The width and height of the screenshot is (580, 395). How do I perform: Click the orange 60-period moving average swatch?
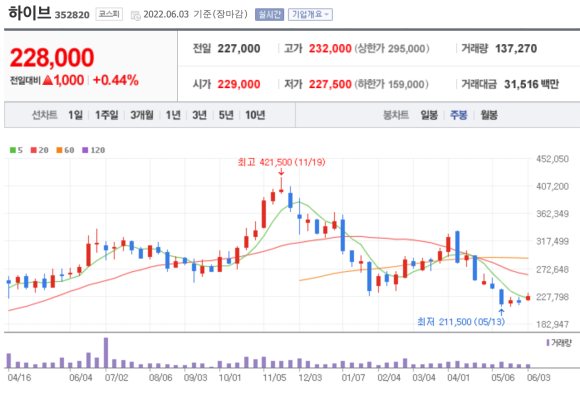[x=59, y=150]
